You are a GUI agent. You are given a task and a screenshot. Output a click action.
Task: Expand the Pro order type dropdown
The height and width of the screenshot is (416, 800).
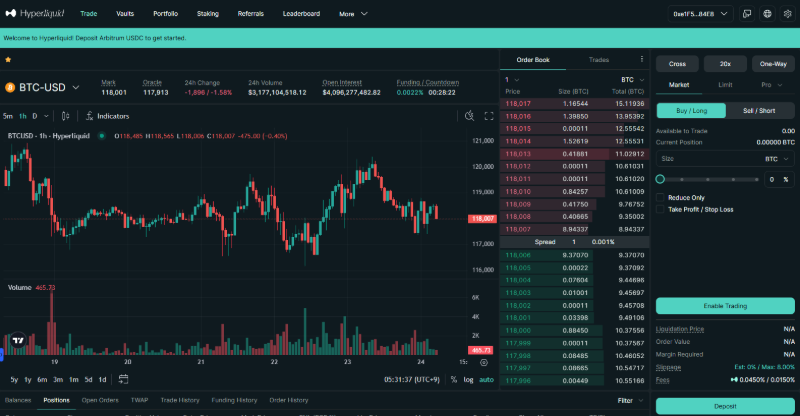772,85
